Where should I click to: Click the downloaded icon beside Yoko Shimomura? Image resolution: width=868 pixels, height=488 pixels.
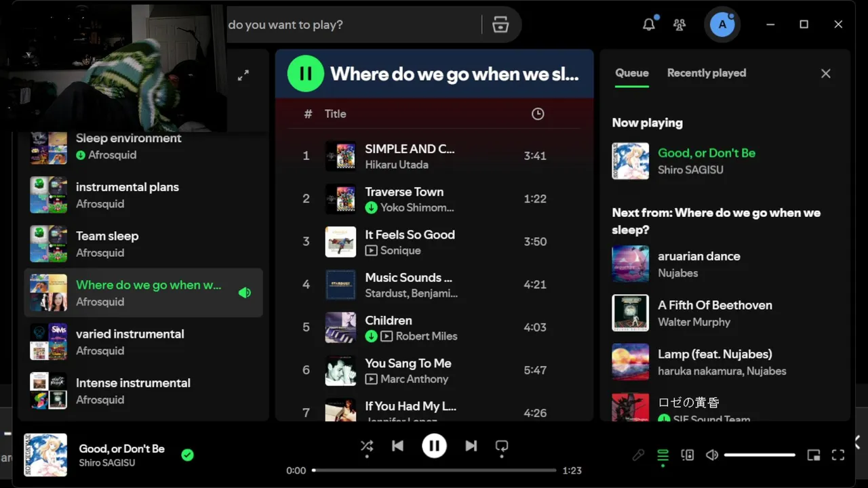tap(371, 207)
